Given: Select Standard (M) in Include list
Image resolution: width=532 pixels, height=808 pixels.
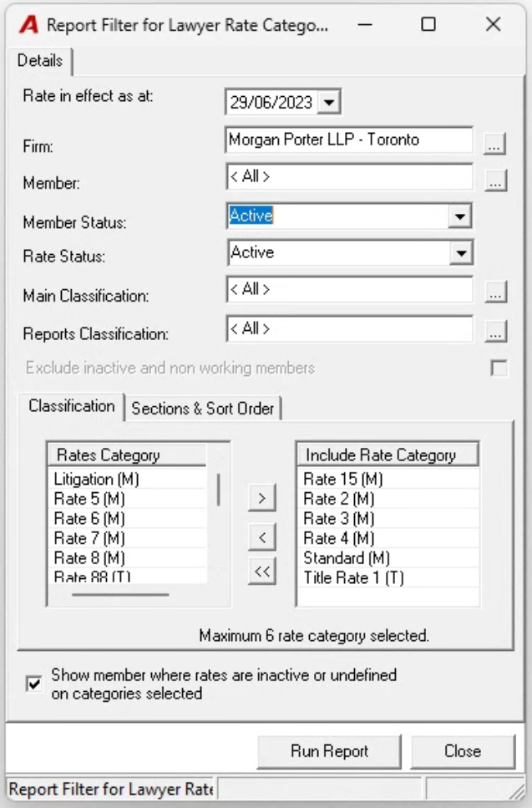Looking at the screenshot, I should pos(388,558).
